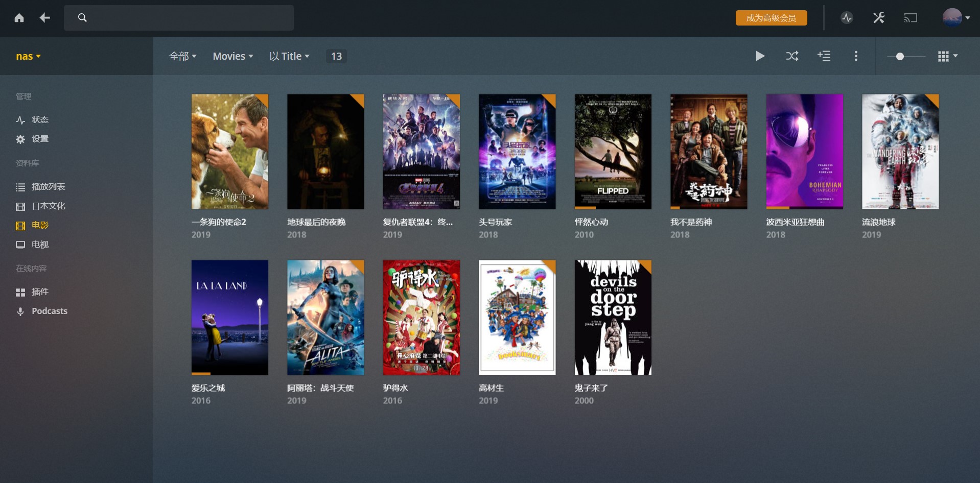Open the activity pulse icon in header
This screenshot has width=980, height=483.
pos(847,18)
